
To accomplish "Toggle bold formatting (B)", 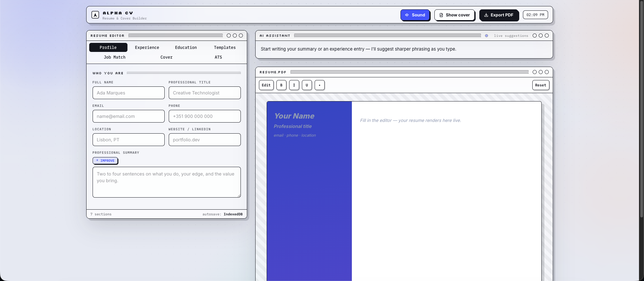I will click(281, 85).
